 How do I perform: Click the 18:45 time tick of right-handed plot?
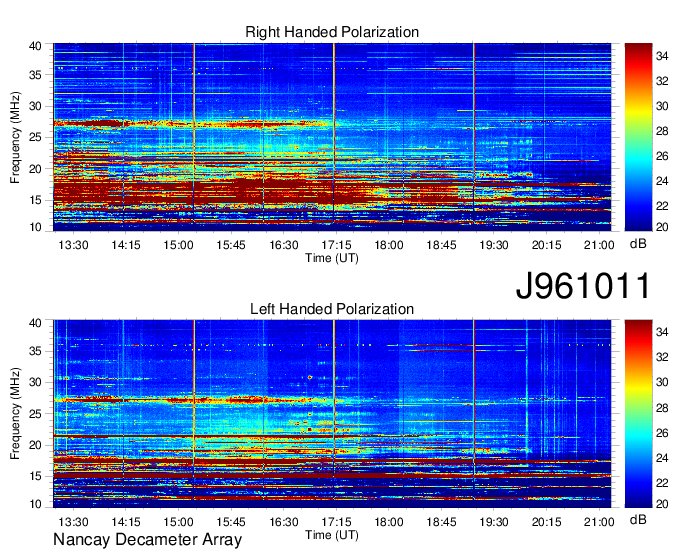click(441, 245)
